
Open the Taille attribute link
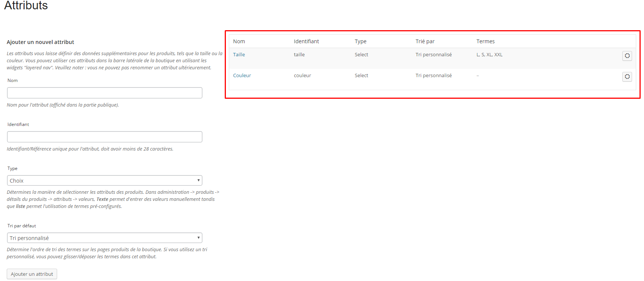pos(239,55)
